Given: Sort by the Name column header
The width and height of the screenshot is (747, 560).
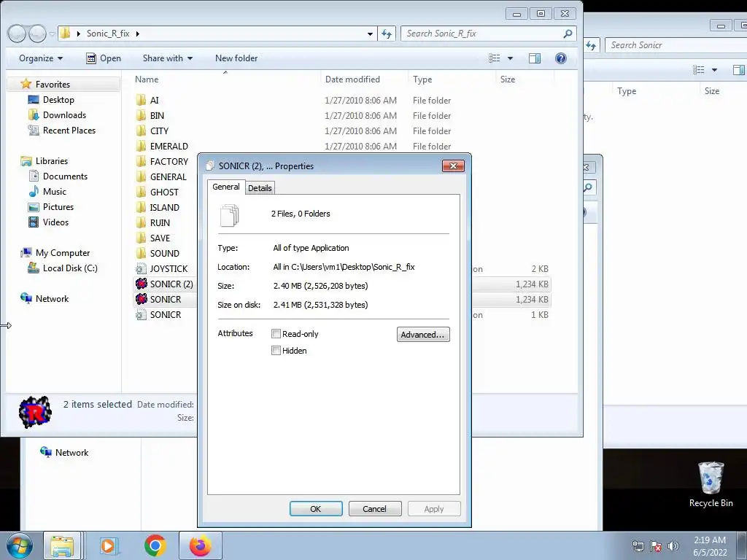Looking at the screenshot, I should click(147, 79).
